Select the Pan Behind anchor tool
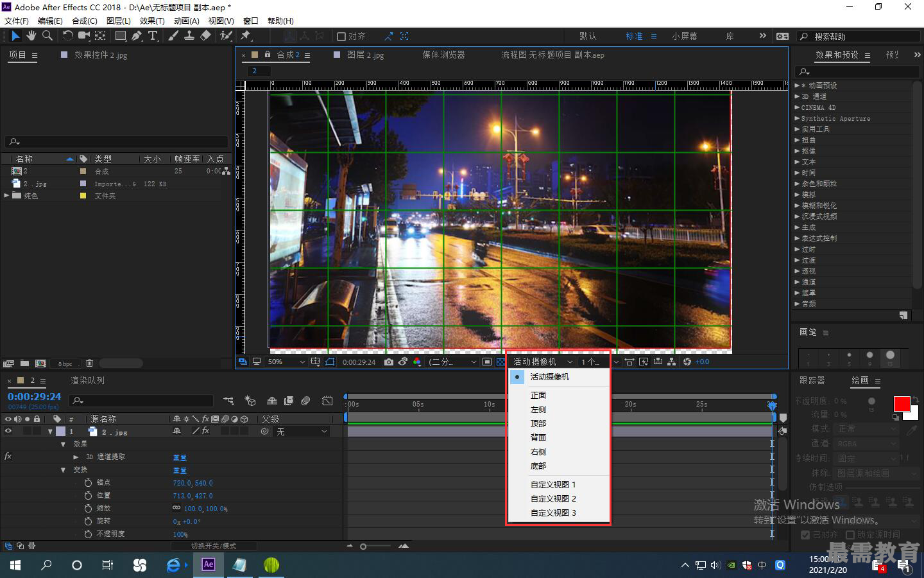This screenshot has width=924, height=578. click(x=100, y=36)
